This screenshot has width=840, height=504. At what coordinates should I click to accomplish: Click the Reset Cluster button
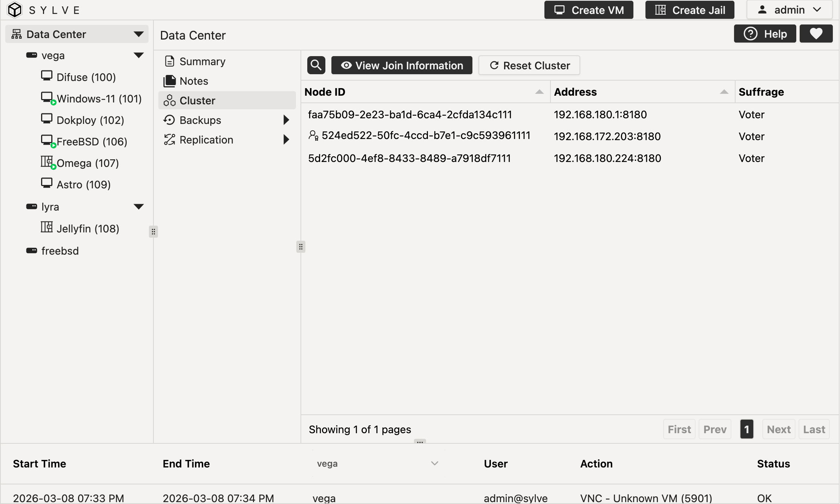[x=529, y=66]
